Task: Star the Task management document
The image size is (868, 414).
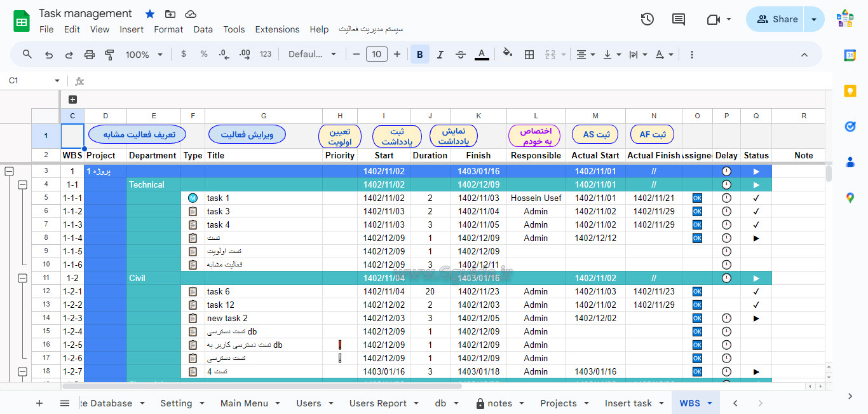Action: point(150,14)
